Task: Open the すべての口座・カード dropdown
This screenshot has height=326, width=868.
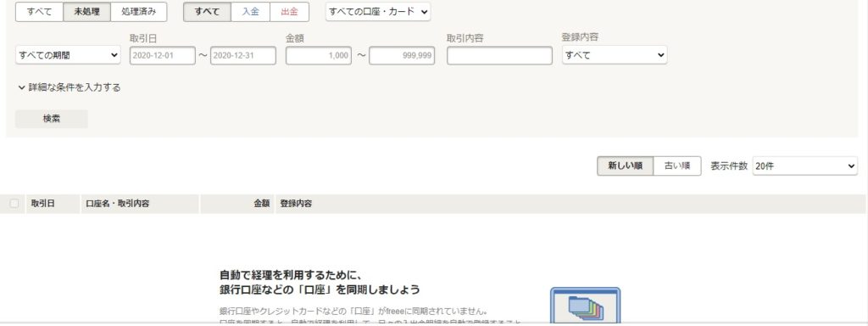Action: 378,12
